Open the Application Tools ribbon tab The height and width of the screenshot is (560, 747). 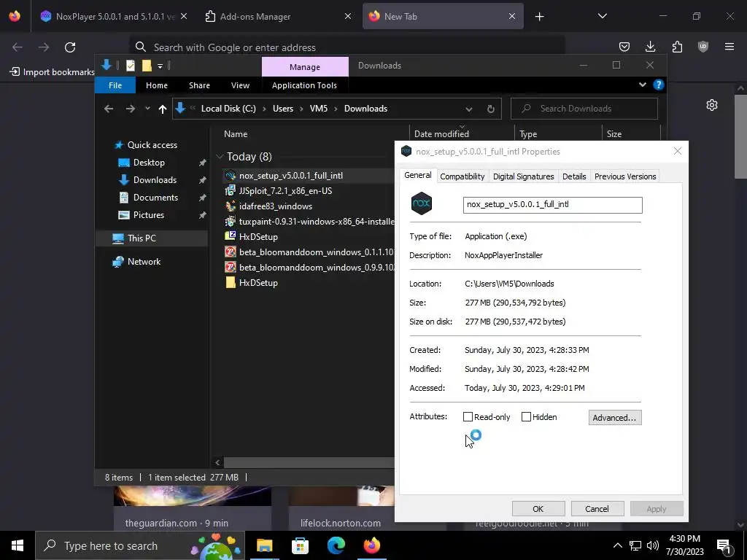pyautogui.click(x=304, y=85)
